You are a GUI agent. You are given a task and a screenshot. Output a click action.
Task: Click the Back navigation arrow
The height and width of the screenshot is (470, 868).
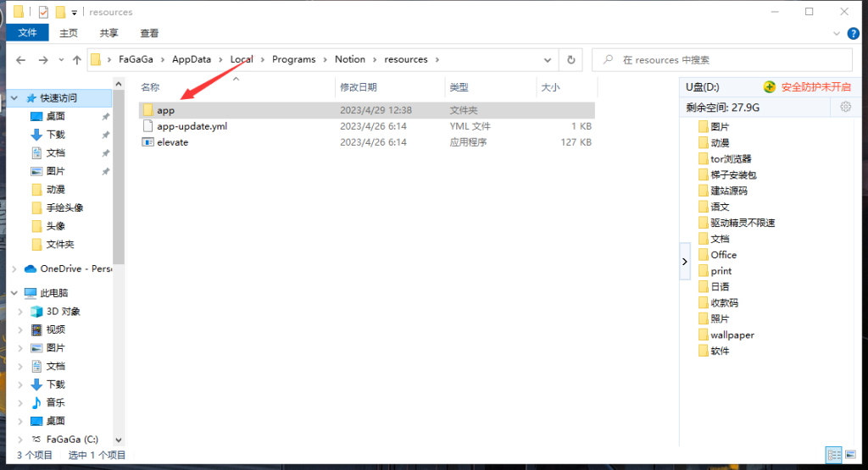point(21,60)
